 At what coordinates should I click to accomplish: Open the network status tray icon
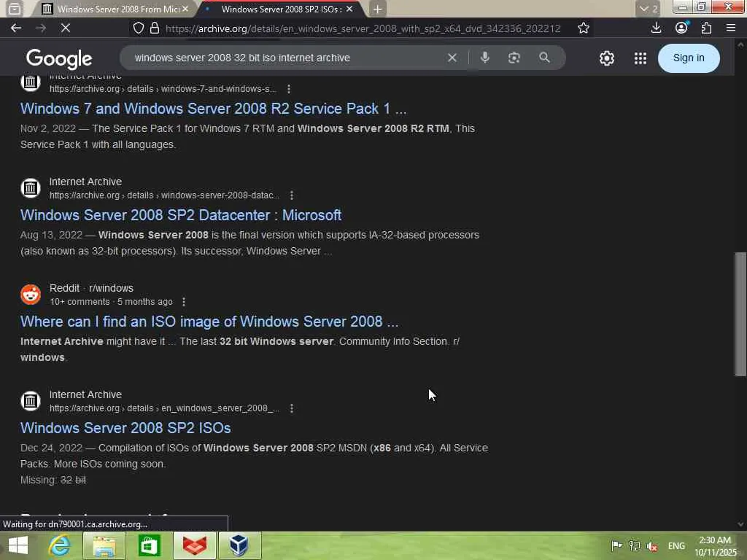click(x=634, y=545)
